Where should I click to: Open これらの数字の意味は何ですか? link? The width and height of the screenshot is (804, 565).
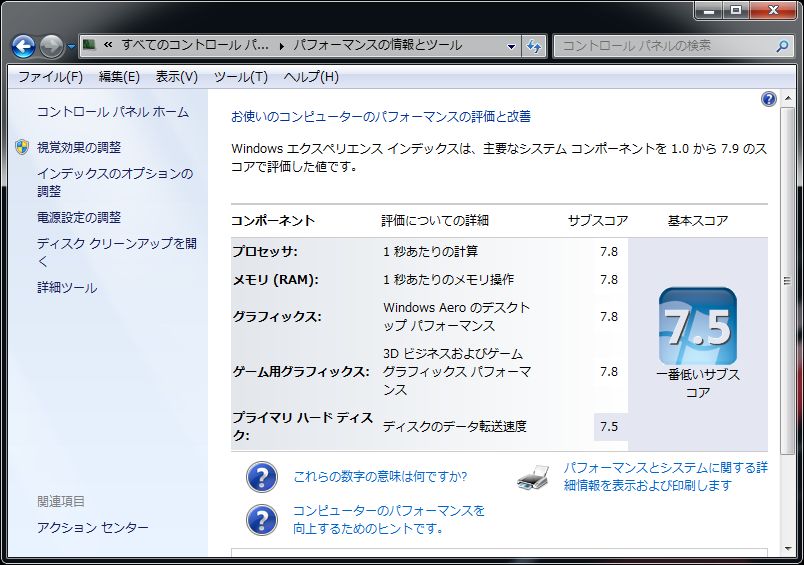pos(380,477)
